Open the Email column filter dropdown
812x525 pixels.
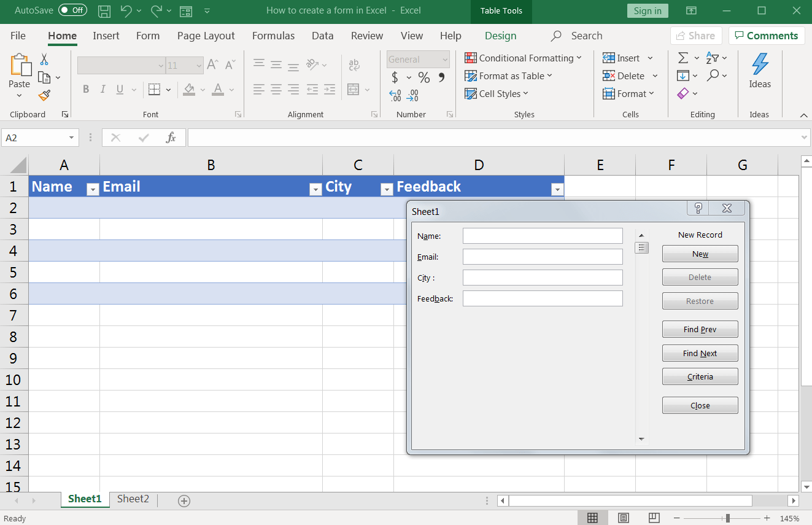[x=315, y=190]
